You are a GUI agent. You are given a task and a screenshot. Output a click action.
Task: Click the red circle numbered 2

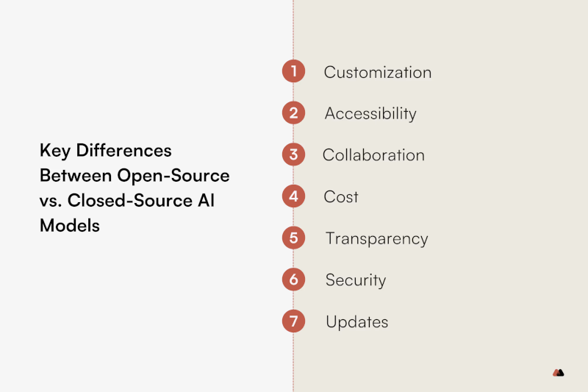(293, 113)
